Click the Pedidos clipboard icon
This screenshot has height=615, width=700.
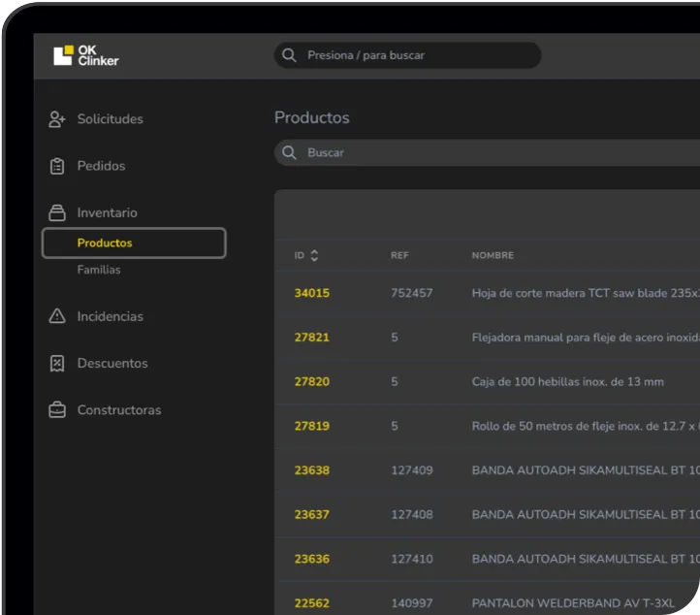coord(57,166)
